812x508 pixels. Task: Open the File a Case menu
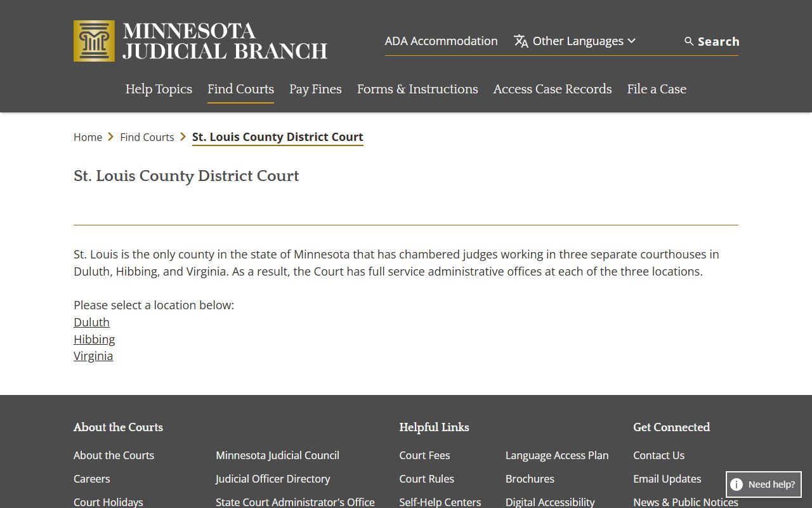[657, 89]
